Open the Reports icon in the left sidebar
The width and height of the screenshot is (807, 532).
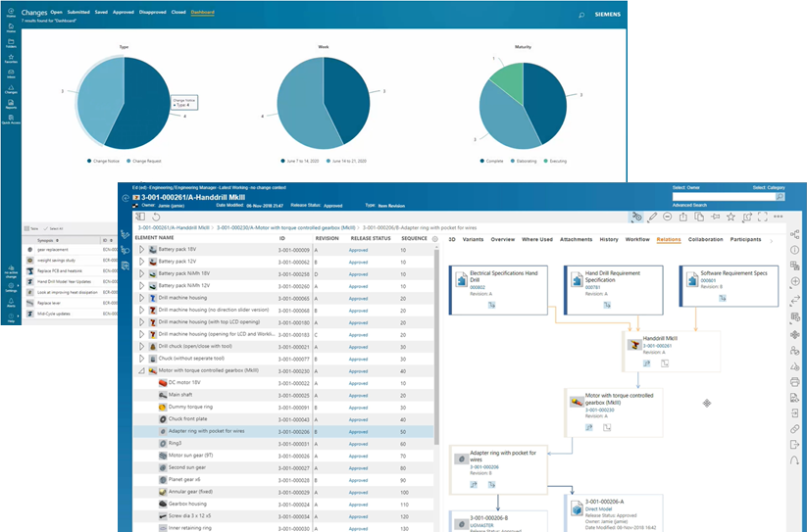(11, 105)
